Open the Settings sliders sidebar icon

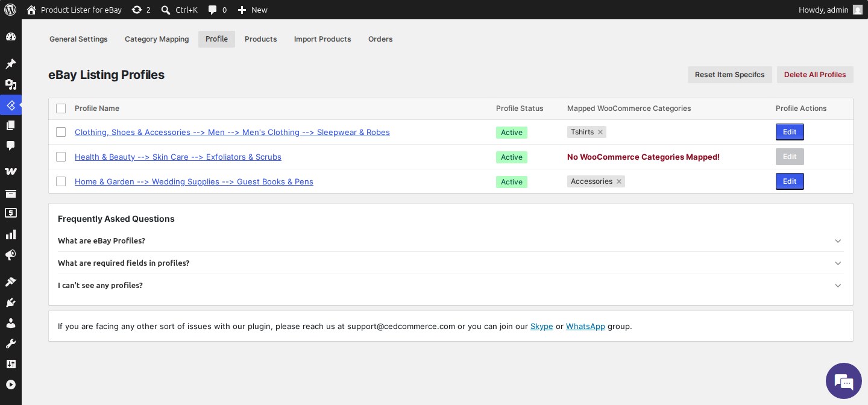10,364
